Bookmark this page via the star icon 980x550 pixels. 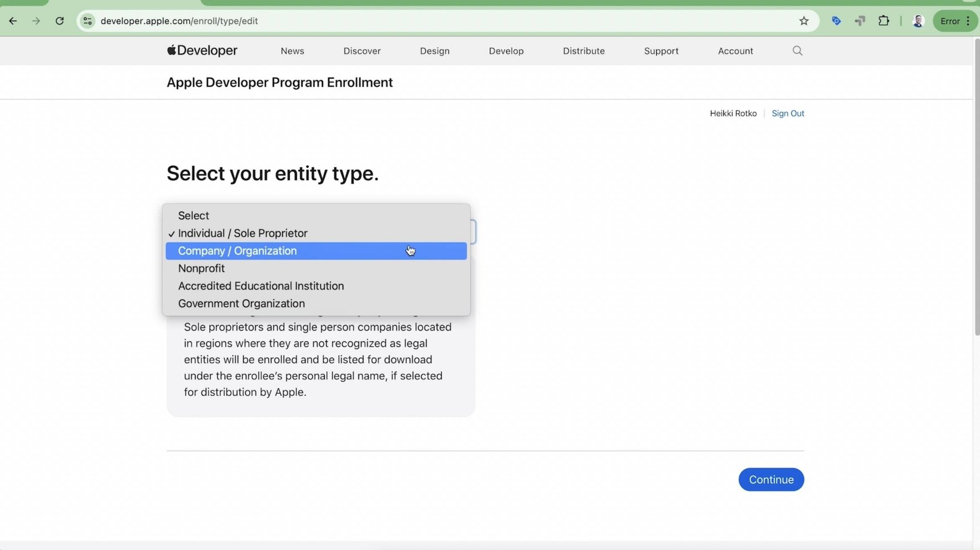click(x=803, y=21)
